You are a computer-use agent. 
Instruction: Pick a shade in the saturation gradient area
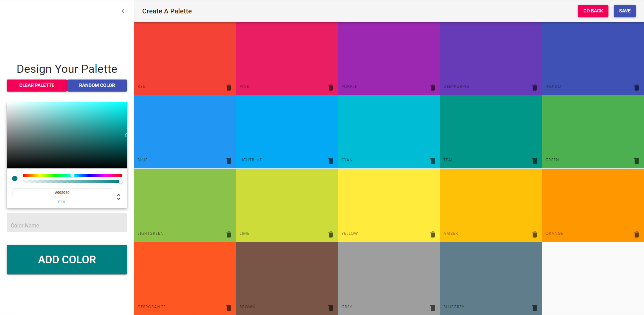(67, 135)
